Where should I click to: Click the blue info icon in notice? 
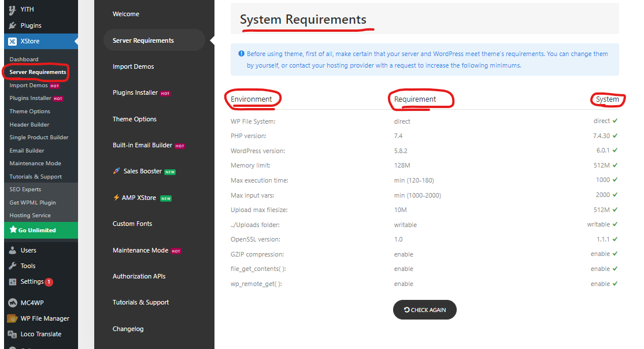242,53
